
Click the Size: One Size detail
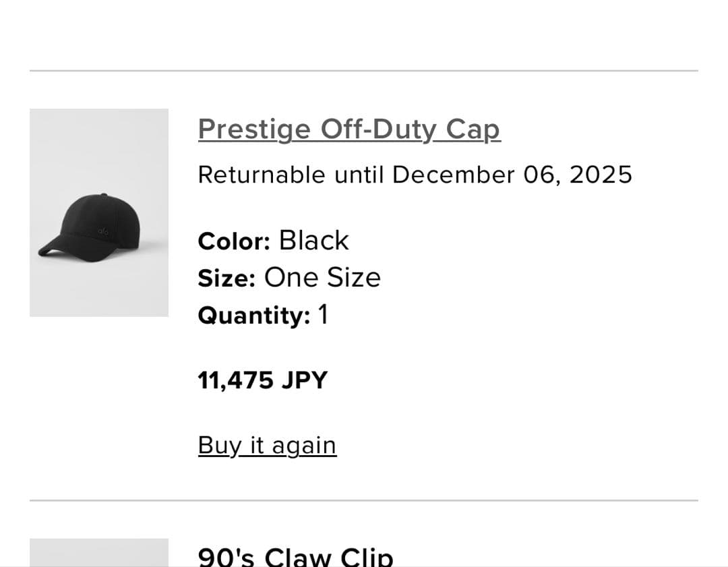click(289, 276)
